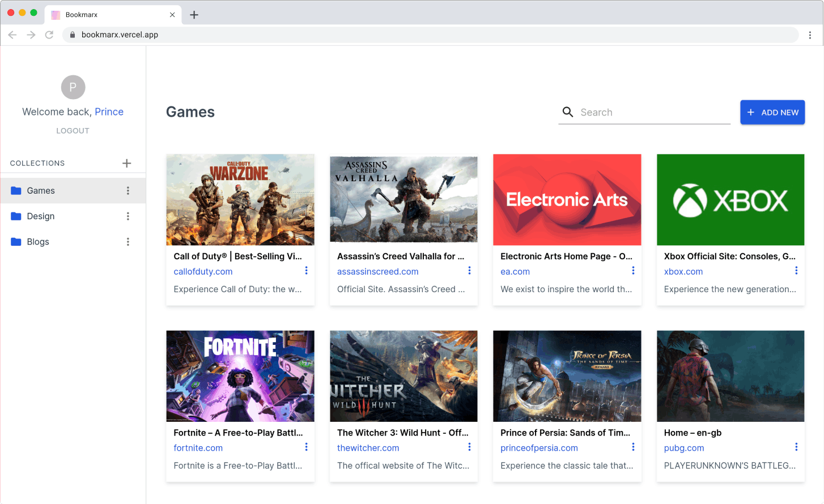Open the browser three-dot menu
Viewport: 824px width, 504px height.
point(810,35)
